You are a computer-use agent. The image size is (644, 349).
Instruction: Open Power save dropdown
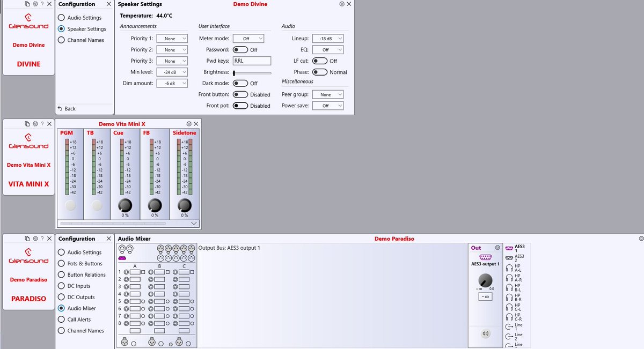click(328, 106)
